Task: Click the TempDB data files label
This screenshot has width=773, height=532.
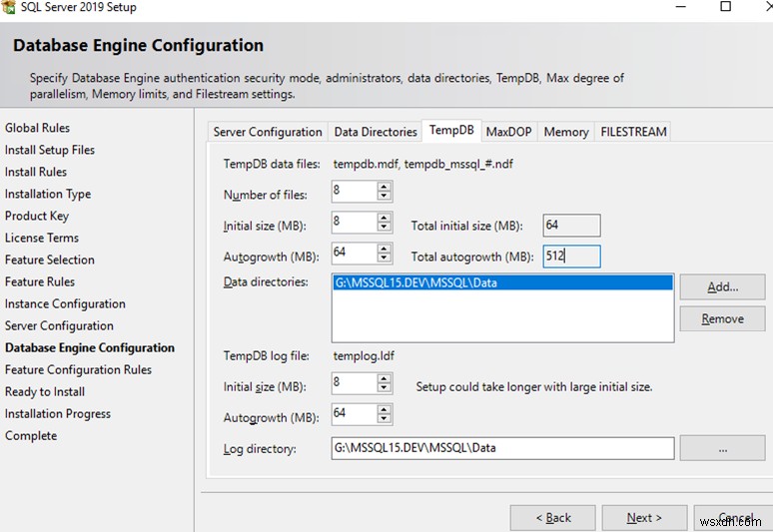Action: [x=272, y=164]
